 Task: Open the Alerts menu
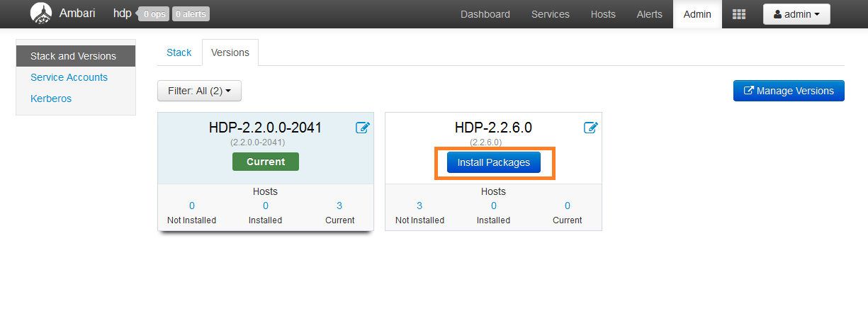tap(650, 14)
